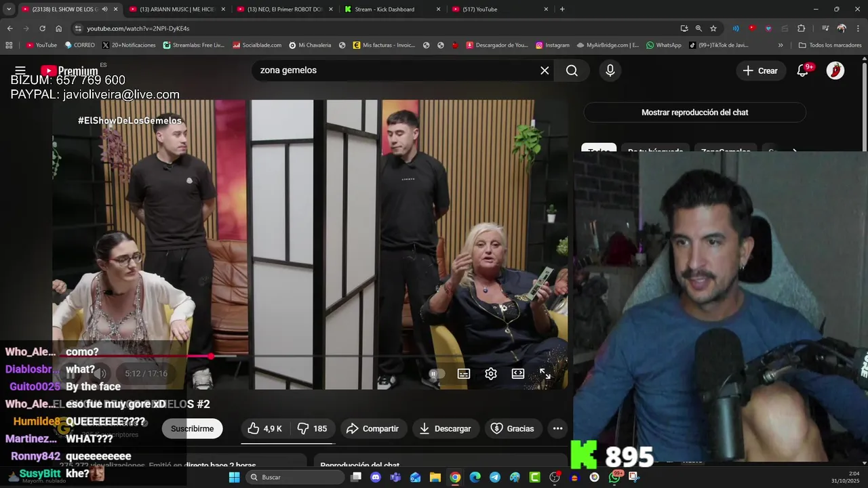Screen dimensions: 868x488
Task: Open the CORREO bookmark
Action: point(80,45)
